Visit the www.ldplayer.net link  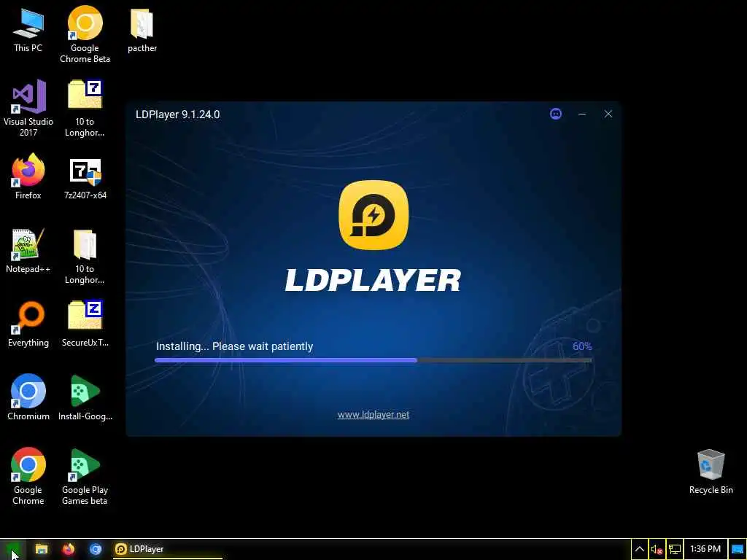(x=373, y=415)
